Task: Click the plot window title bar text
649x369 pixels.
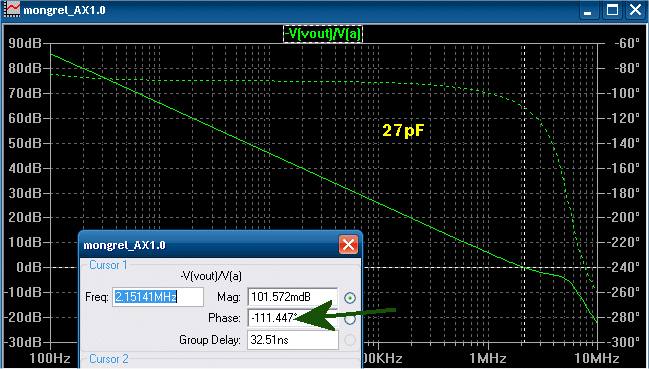Action: (65, 10)
